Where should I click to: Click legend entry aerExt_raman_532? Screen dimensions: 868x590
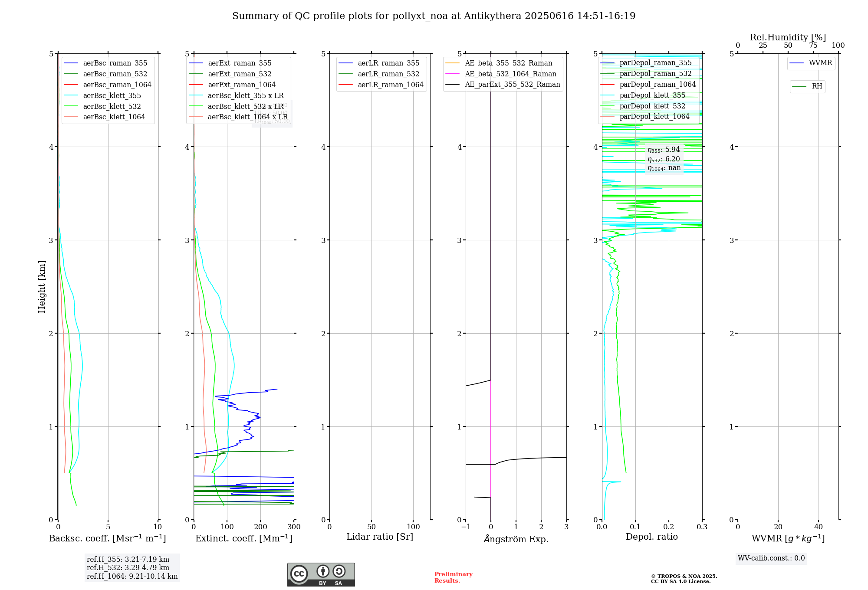(230, 74)
